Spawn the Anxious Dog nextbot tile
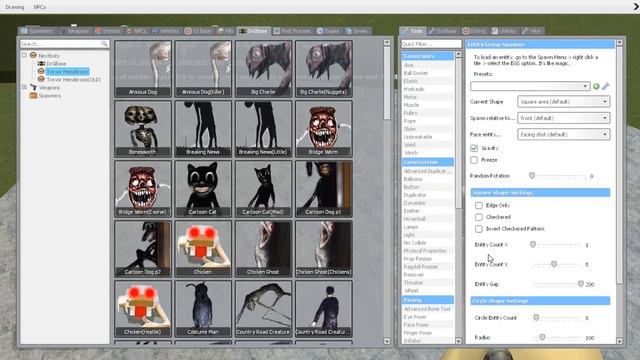 [143, 69]
